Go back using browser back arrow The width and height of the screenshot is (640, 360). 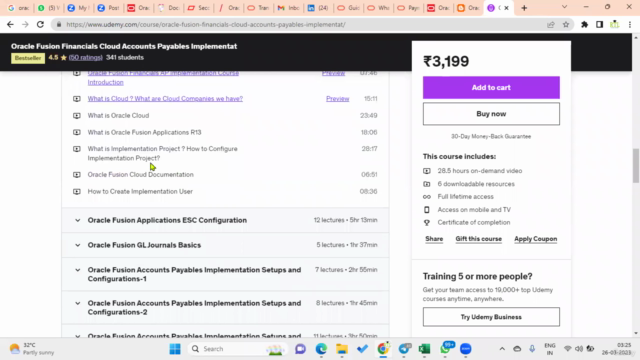point(10,24)
